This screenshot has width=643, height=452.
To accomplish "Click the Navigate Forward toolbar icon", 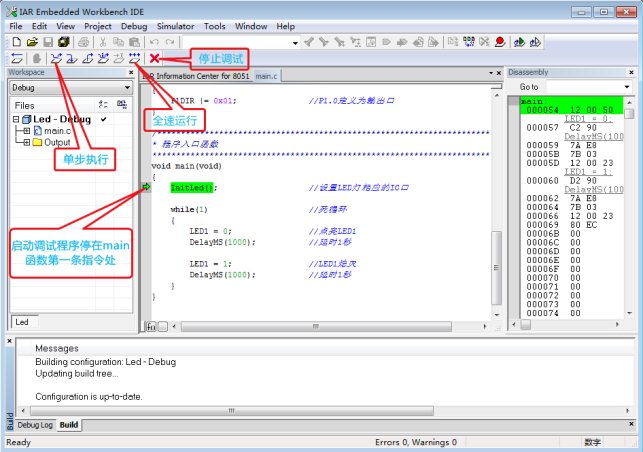I will [433, 42].
